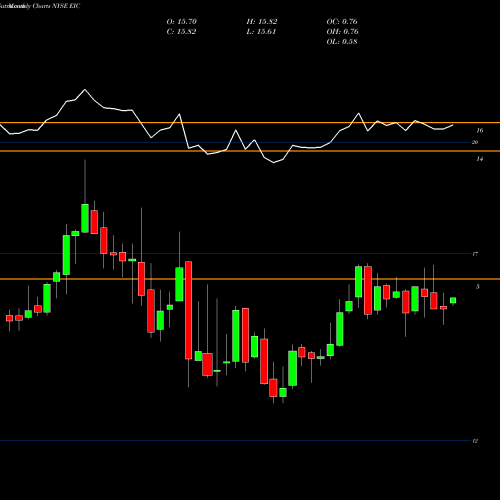Click the '14' axis label
The height and width of the screenshot is (500, 500).
point(479,159)
